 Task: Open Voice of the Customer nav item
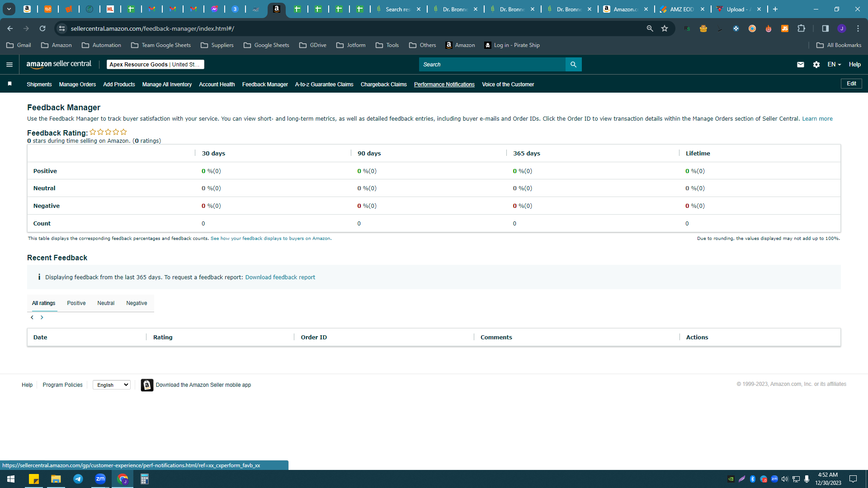point(508,84)
